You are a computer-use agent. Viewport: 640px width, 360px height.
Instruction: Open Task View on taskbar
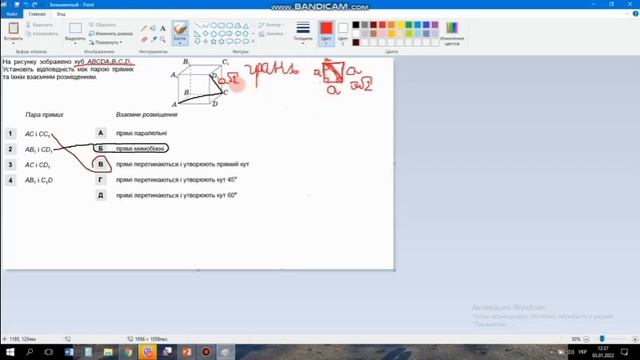(x=49, y=352)
